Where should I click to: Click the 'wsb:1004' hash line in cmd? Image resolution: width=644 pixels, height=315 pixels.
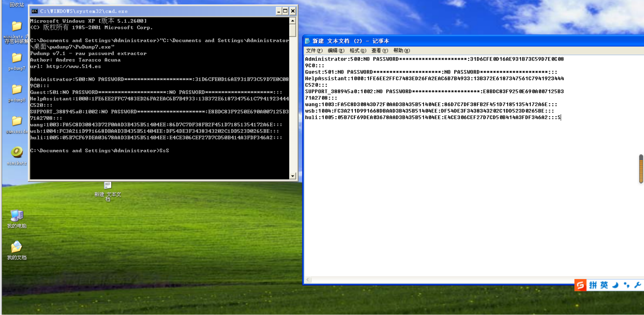pyautogui.click(x=154, y=131)
